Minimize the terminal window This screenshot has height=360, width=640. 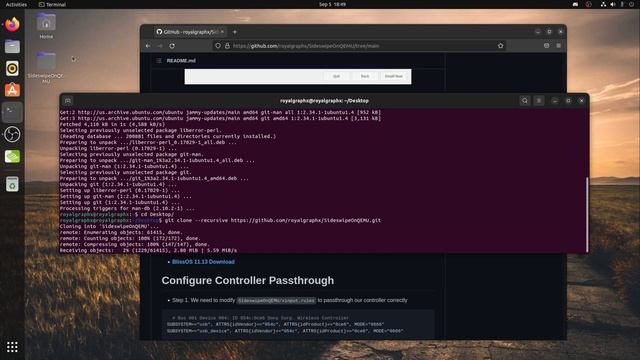[x=555, y=100]
